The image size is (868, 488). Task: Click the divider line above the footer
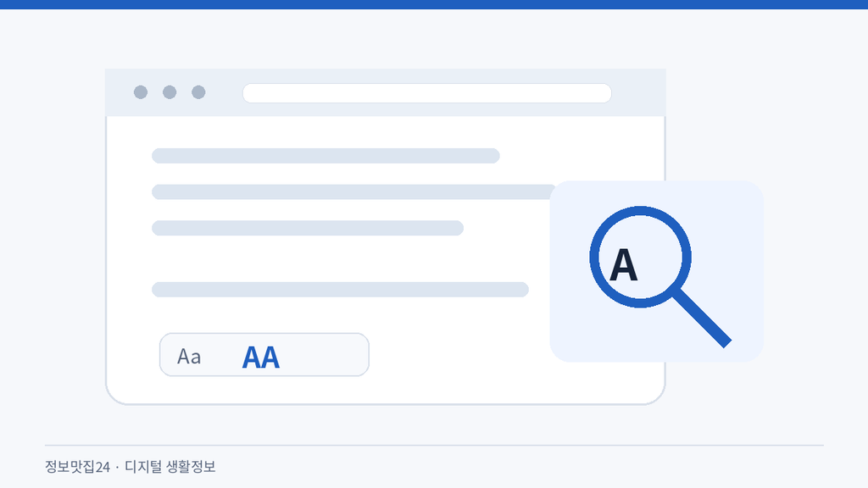[x=434, y=445]
